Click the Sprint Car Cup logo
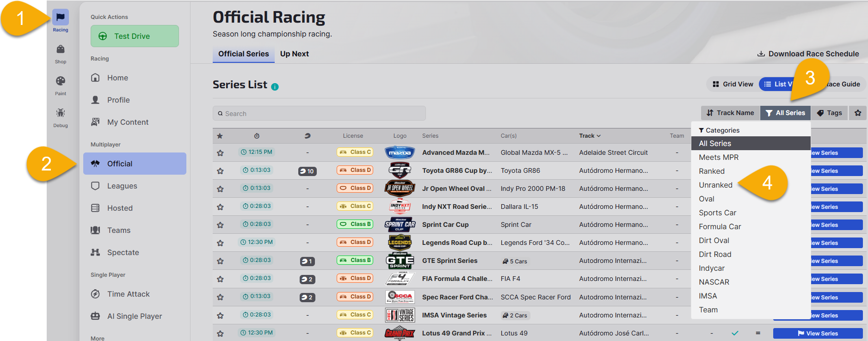The image size is (868, 341). point(400,225)
